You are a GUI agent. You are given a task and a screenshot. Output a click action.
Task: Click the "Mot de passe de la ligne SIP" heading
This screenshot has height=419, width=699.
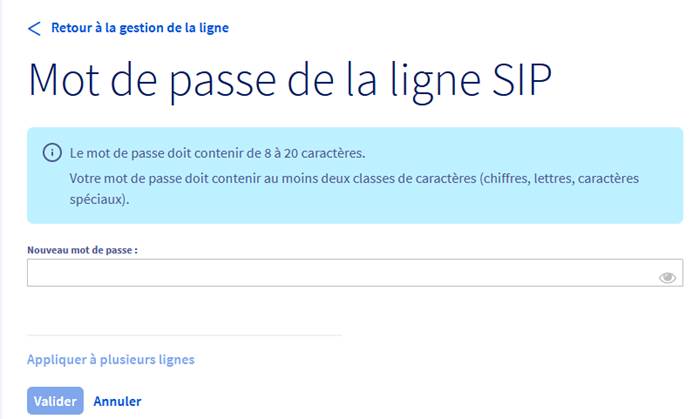(290, 81)
